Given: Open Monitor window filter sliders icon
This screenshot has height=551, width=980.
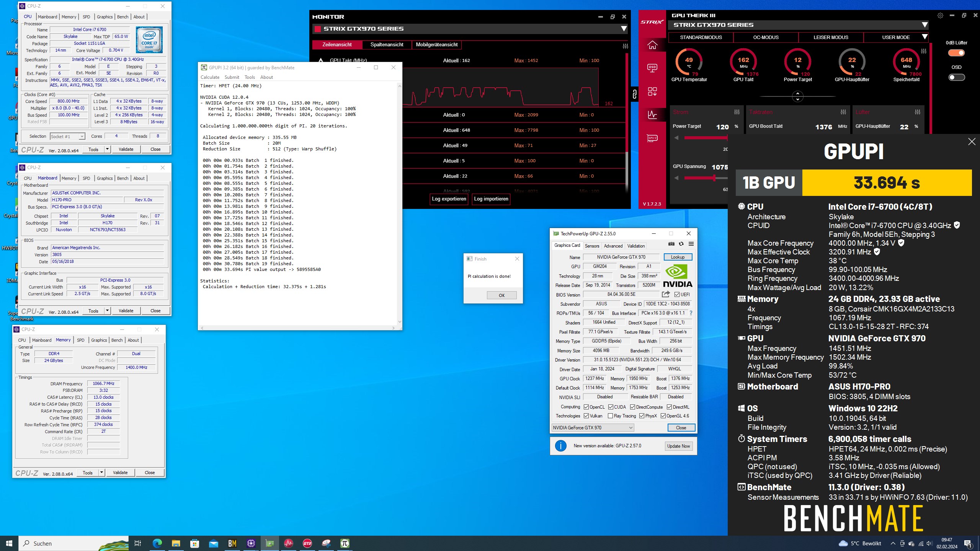Looking at the screenshot, I should (625, 46).
